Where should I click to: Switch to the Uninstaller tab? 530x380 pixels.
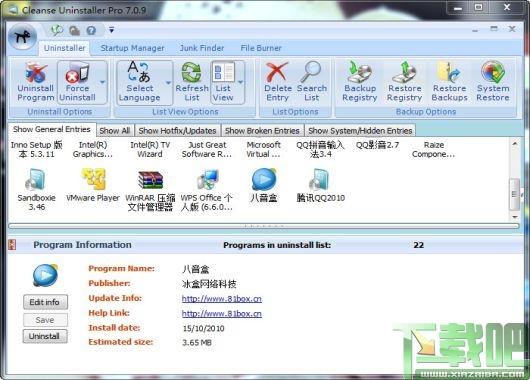[x=65, y=48]
